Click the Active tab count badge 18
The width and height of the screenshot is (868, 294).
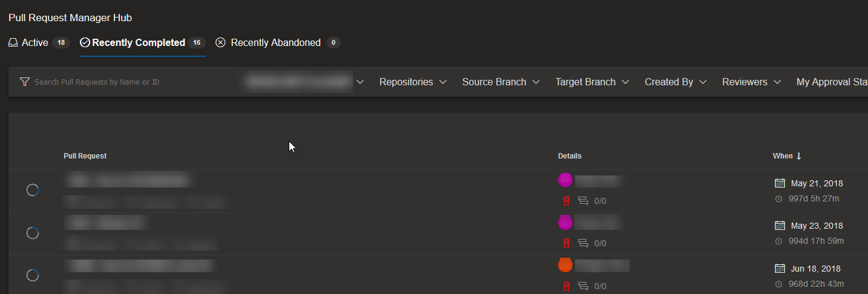pyautogui.click(x=61, y=42)
